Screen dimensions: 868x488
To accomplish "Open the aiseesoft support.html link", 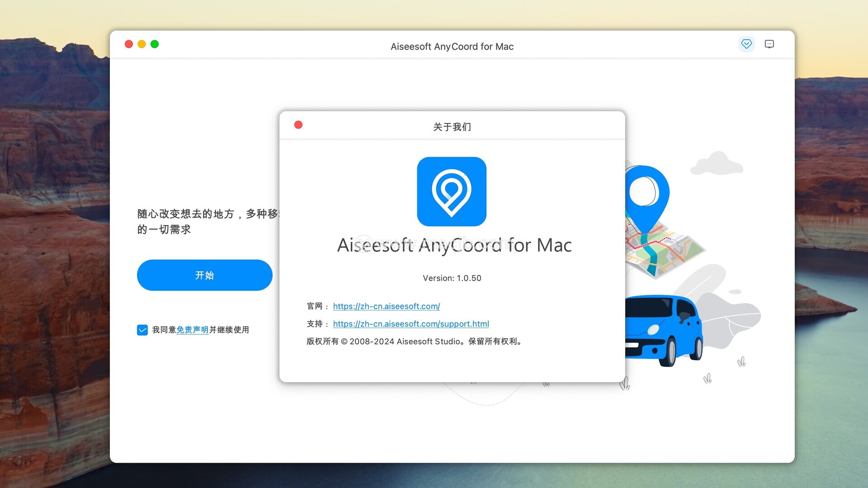I will [x=411, y=324].
